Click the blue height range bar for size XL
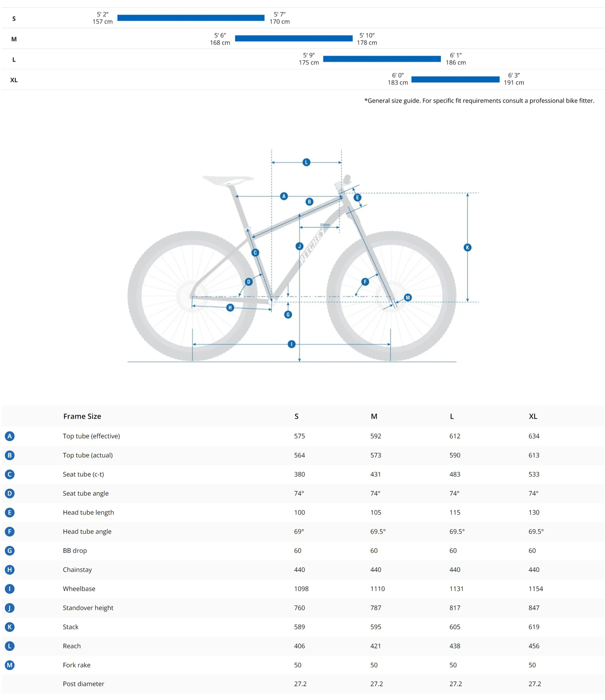The height and width of the screenshot is (700, 605). pyautogui.click(x=455, y=79)
